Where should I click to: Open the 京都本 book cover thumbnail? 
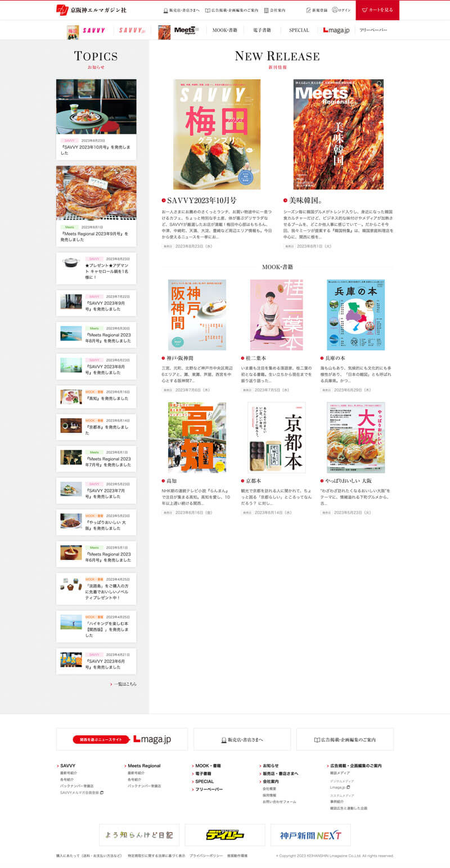[x=277, y=437]
